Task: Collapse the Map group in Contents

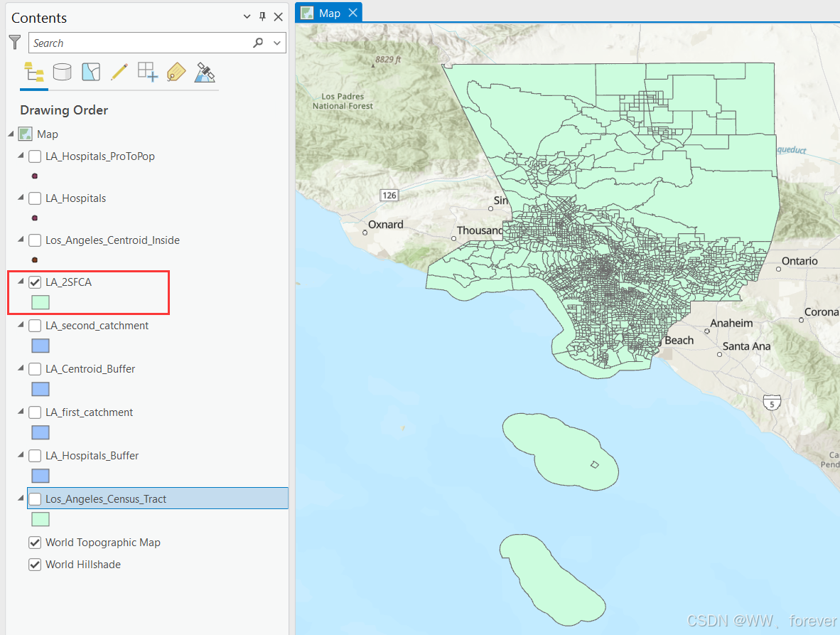Action: click(10, 134)
